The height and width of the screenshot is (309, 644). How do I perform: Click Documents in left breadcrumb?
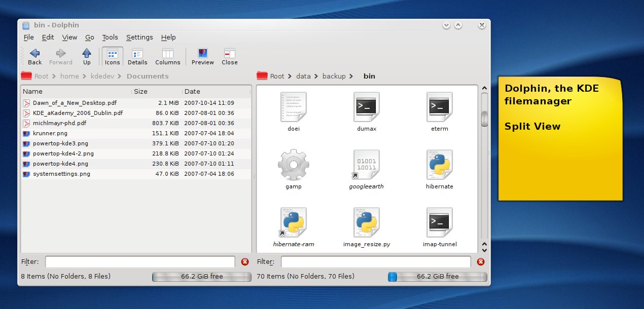click(x=148, y=76)
